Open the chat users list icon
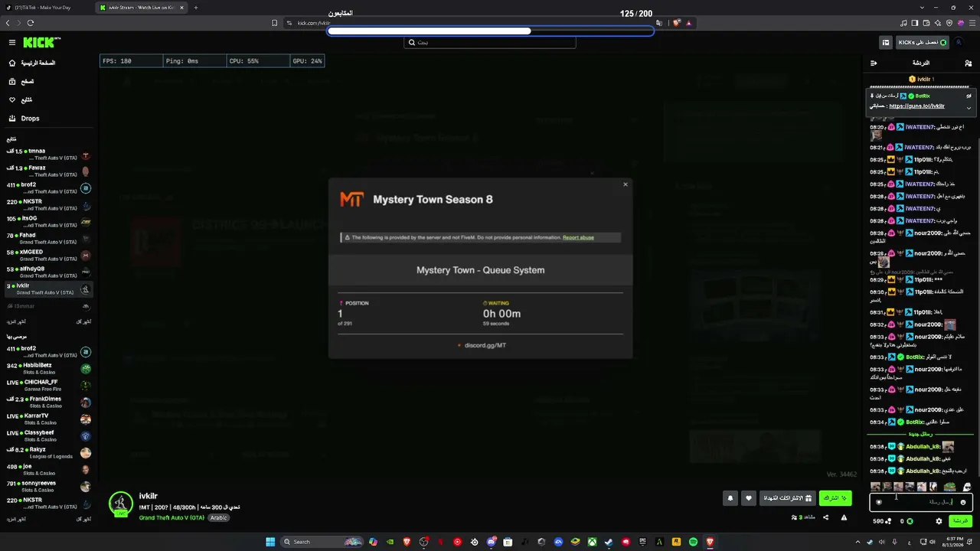 tap(968, 63)
